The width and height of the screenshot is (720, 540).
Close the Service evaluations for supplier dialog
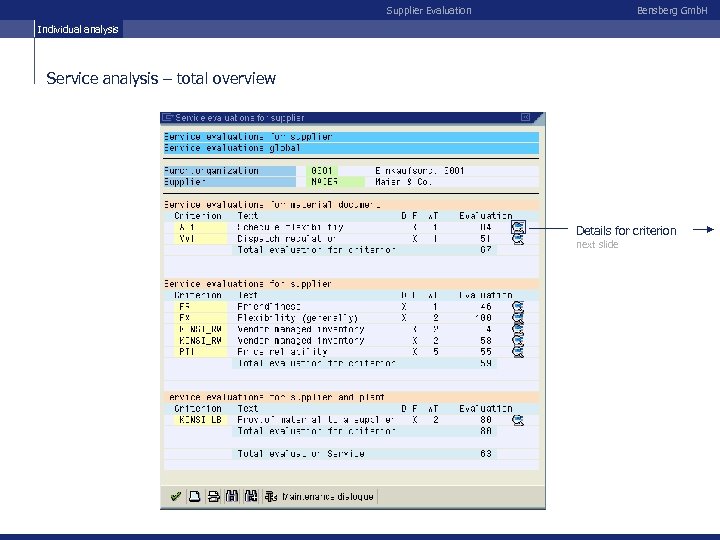point(526,117)
